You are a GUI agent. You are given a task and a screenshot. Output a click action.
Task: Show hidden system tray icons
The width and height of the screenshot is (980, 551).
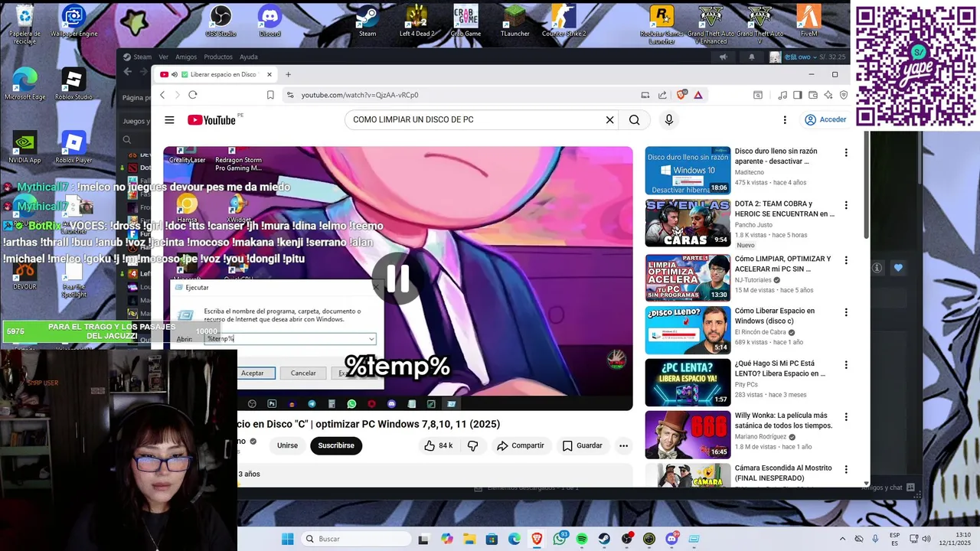(x=842, y=539)
